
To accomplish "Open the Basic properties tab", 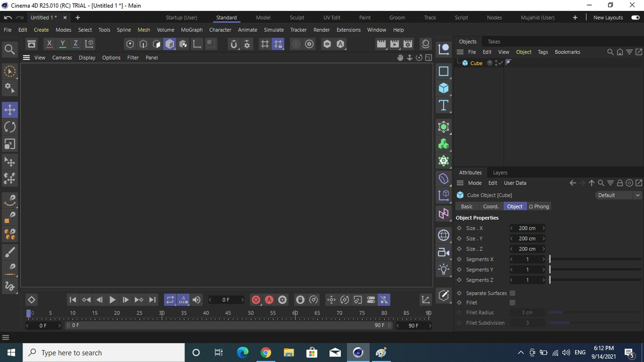I will [x=467, y=207].
